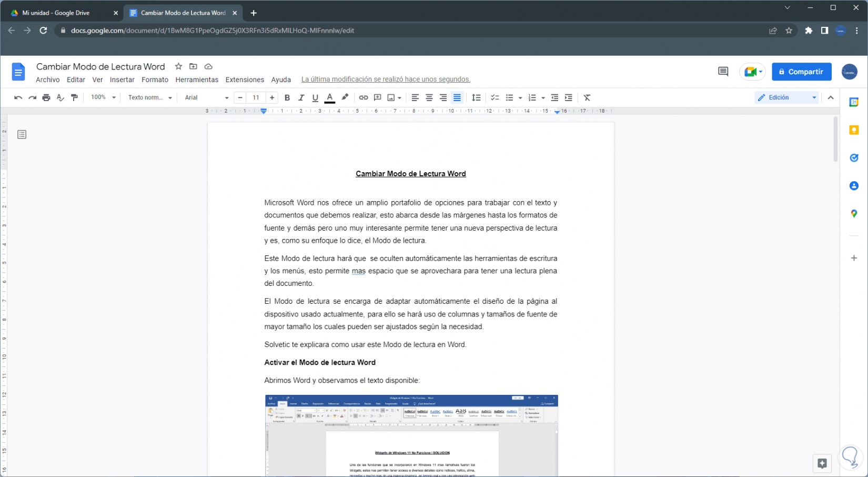Open the Herramientas menu
The height and width of the screenshot is (477, 868).
197,79
